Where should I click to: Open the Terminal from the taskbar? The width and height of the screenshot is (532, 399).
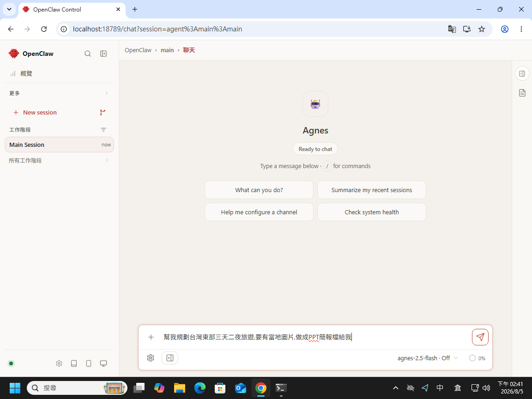(281, 388)
